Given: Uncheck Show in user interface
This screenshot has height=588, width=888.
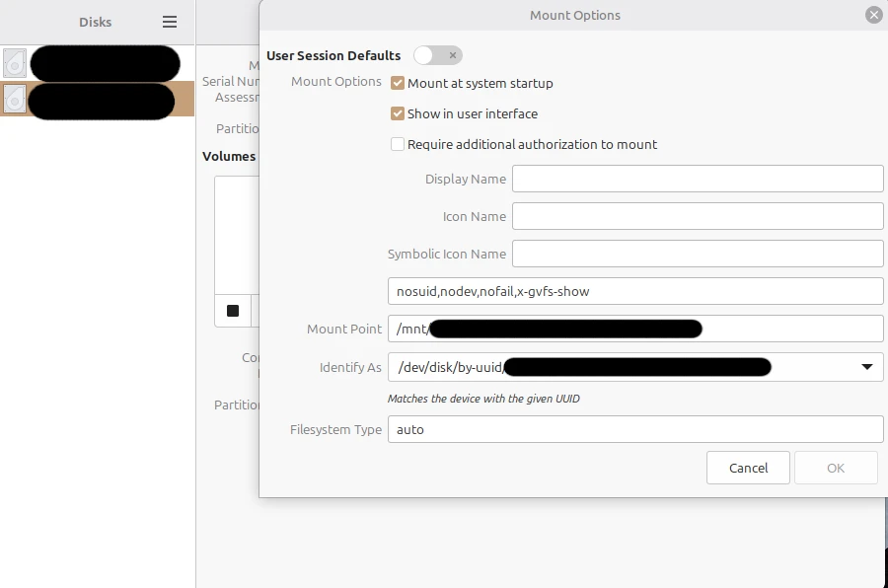Looking at the screenshot, I should tap(399, 113).
